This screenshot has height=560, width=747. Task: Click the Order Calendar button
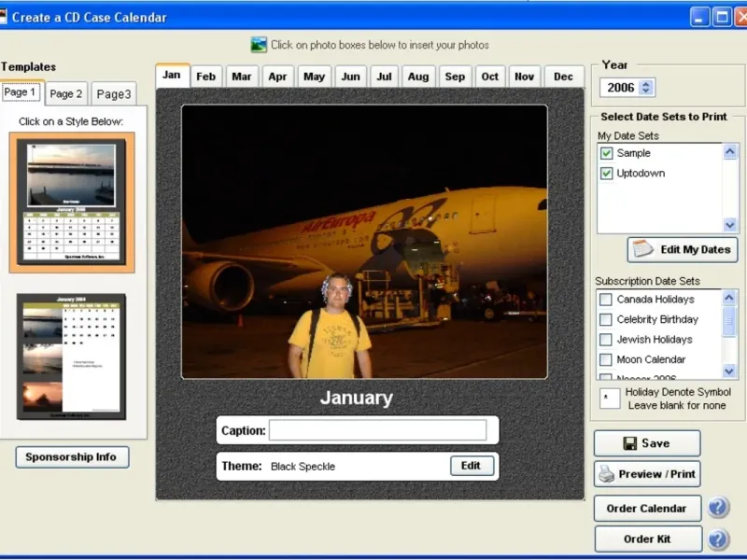pyautogui.click(x=647, y=508)
